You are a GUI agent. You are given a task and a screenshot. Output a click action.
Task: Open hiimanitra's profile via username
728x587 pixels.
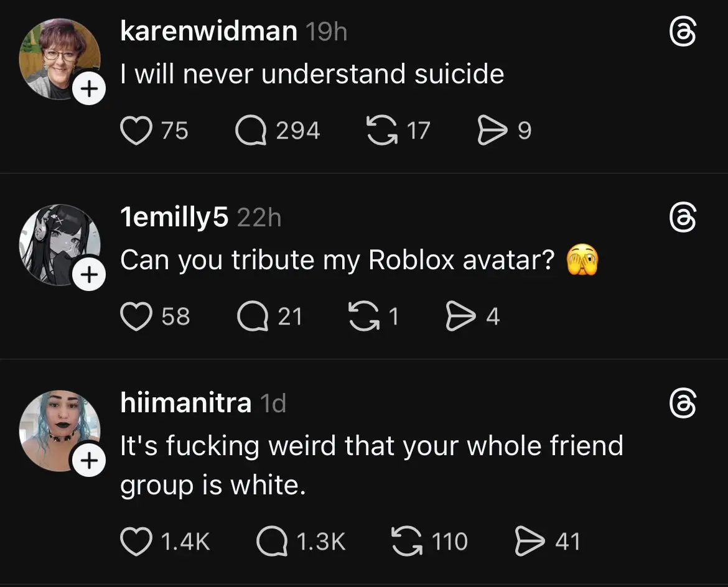pyautogui.click(x=185, y=403)
